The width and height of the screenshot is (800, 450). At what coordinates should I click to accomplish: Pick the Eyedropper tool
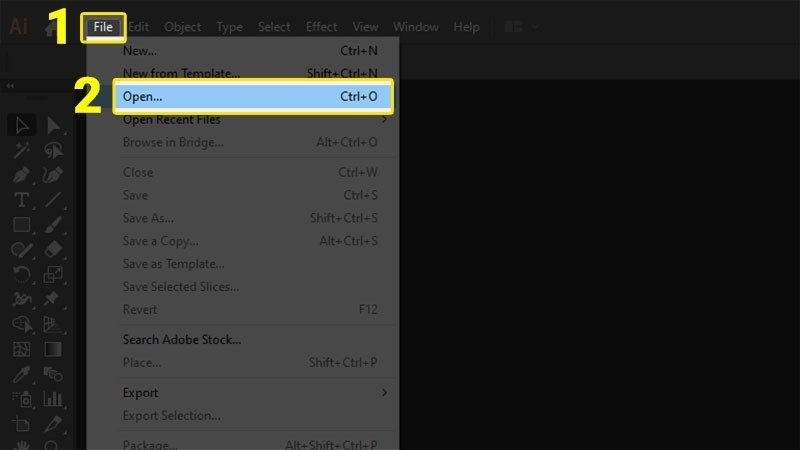pos(22,375)
